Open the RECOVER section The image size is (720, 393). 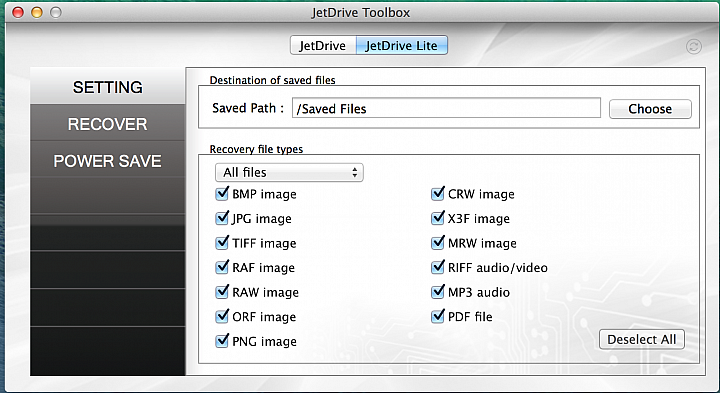(x=107, y=124)
